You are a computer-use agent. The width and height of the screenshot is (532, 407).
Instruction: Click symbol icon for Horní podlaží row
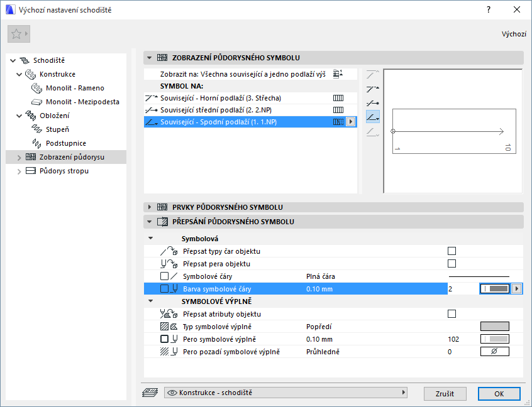pos(338,98)
